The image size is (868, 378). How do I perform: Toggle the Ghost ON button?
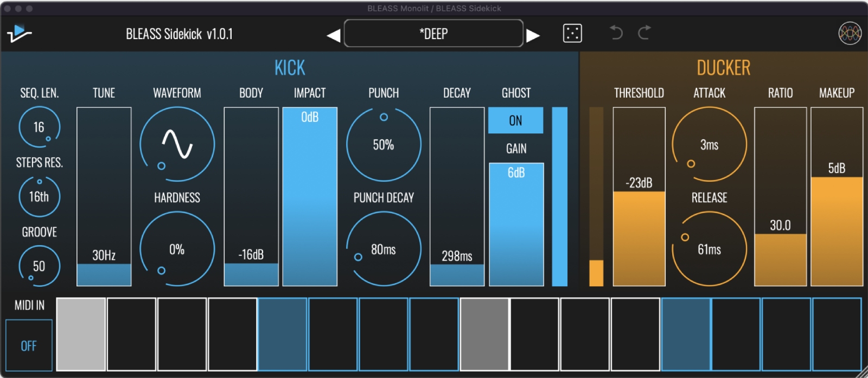(x=515, y=120)
